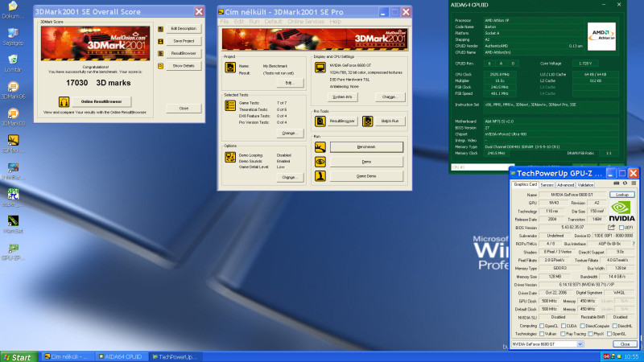Open the Default menu

tap(273, 22)
